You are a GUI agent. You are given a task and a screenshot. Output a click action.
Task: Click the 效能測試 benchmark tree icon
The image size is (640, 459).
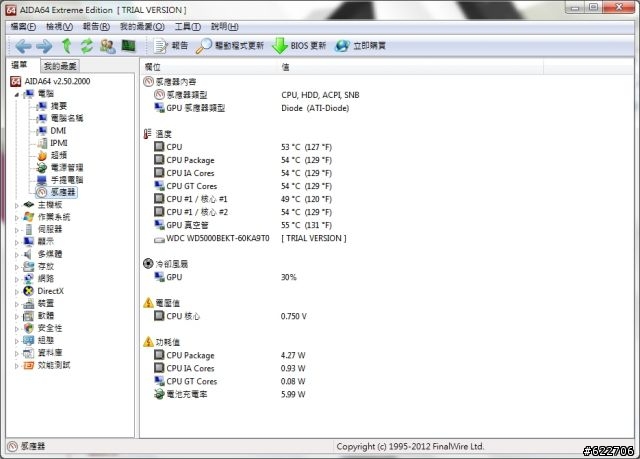click(x=29, y=365)
